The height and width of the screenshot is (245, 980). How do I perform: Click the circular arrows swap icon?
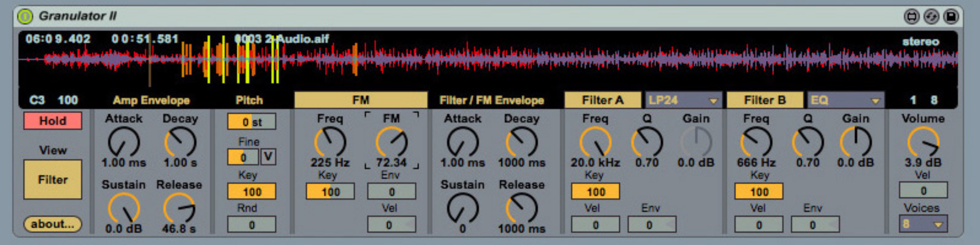(931, 16)
